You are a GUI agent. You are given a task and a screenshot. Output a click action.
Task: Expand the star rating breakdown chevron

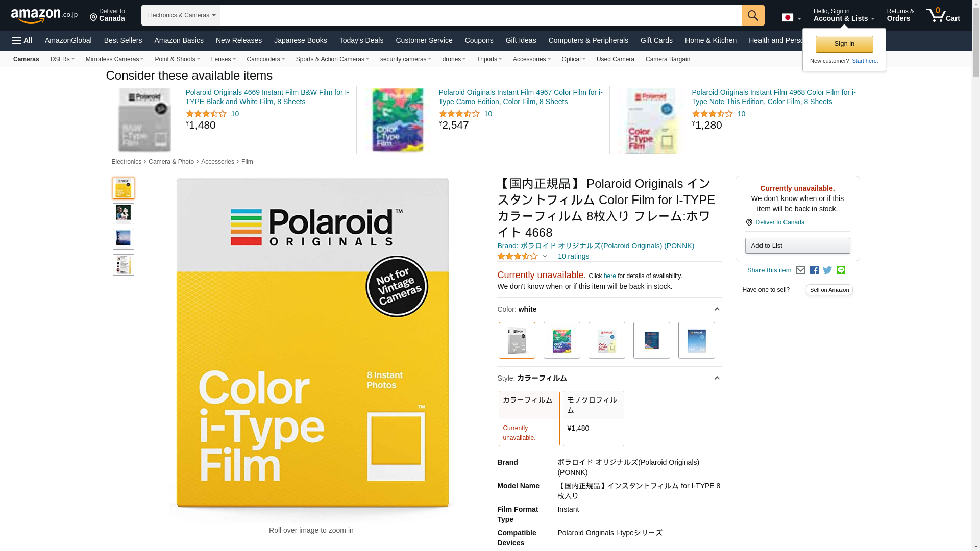click(545, 257)
